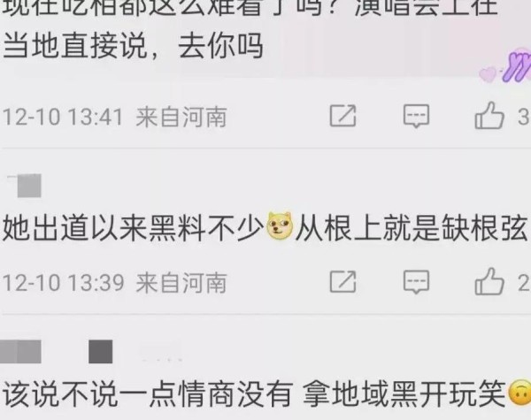Toggle thumbs-up on the 13:39 comment

[x=489, y=281]
